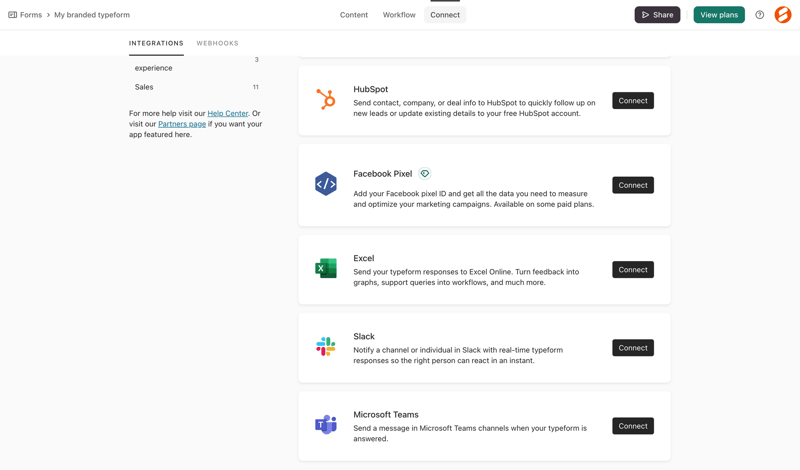Click the View plans button
Screen dimensions: 800x470
click(719, 15)
